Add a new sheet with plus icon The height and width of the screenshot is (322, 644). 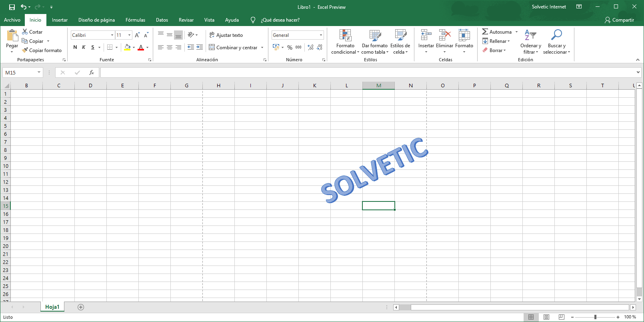(x=81, y=307)
